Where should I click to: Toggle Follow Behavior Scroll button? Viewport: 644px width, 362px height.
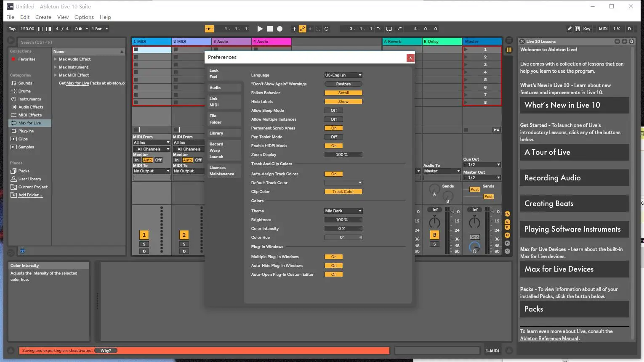pos(343,92)
